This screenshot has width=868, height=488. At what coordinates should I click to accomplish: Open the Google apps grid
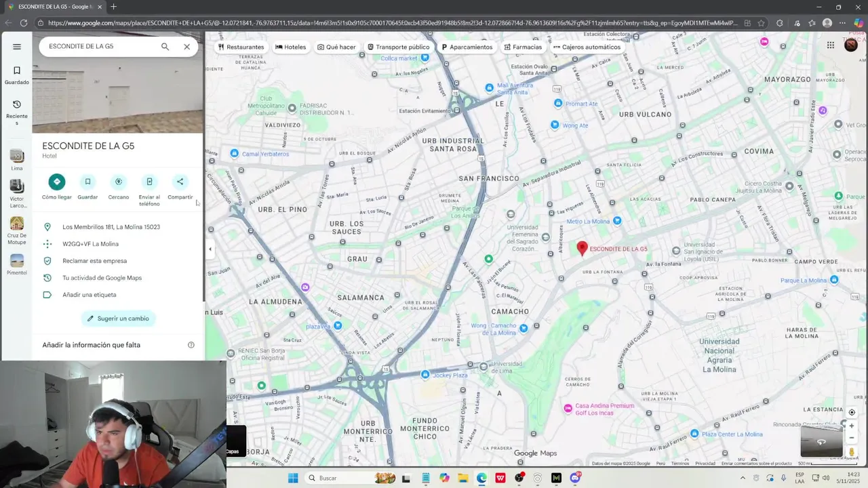tap(830, 45)
